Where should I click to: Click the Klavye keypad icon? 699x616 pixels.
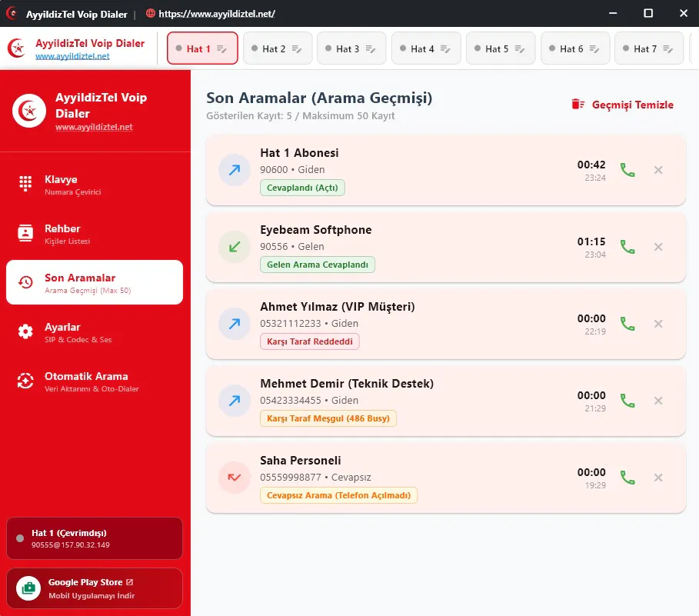click(25, 184)
